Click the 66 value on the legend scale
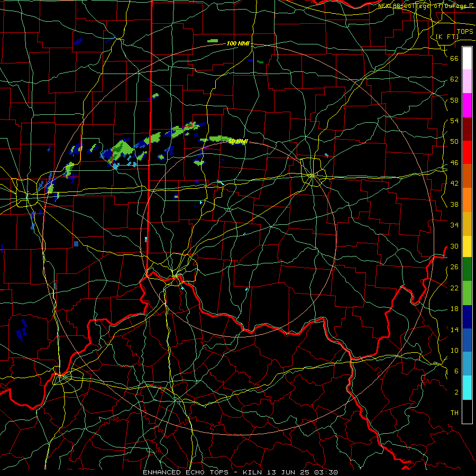This screenshot has width=476, height=476. 454,58
